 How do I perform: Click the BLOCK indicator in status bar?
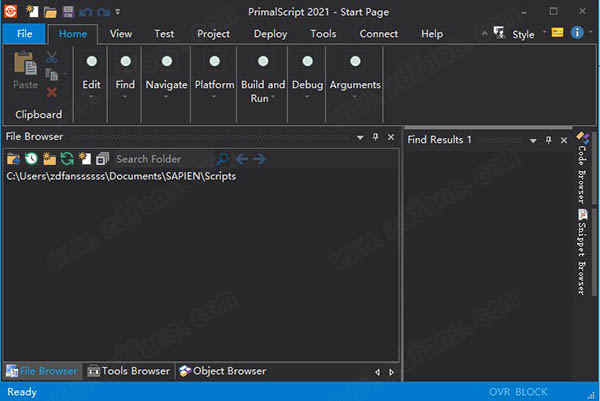click(x=531, y=392)
